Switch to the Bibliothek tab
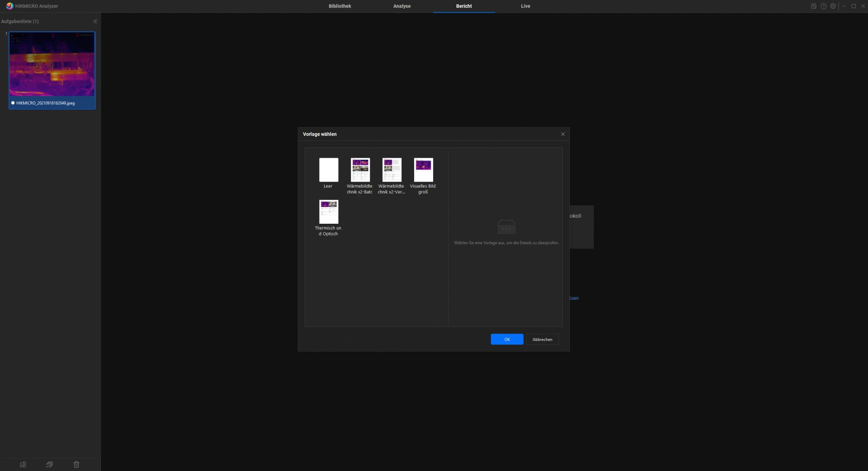The image size is (868, 471). click(x=340, y=6)
